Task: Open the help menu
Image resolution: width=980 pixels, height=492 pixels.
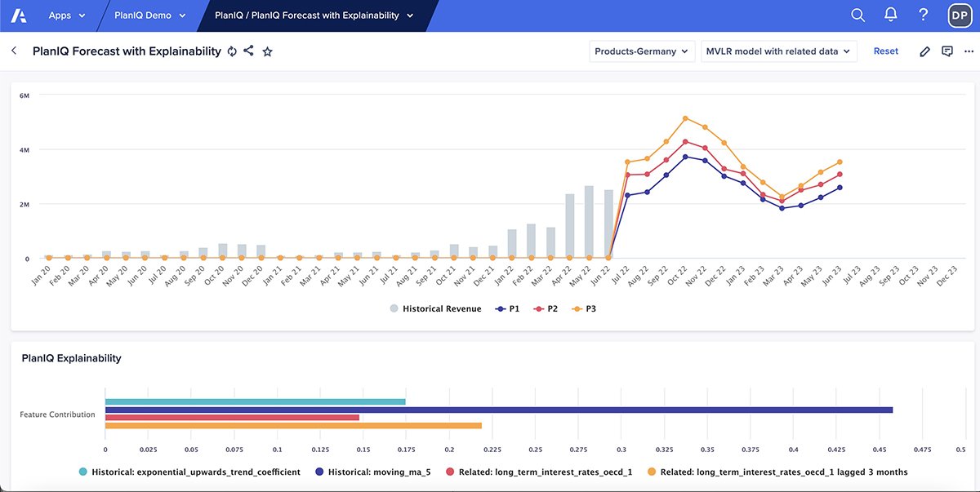Action: pos(922,15)
